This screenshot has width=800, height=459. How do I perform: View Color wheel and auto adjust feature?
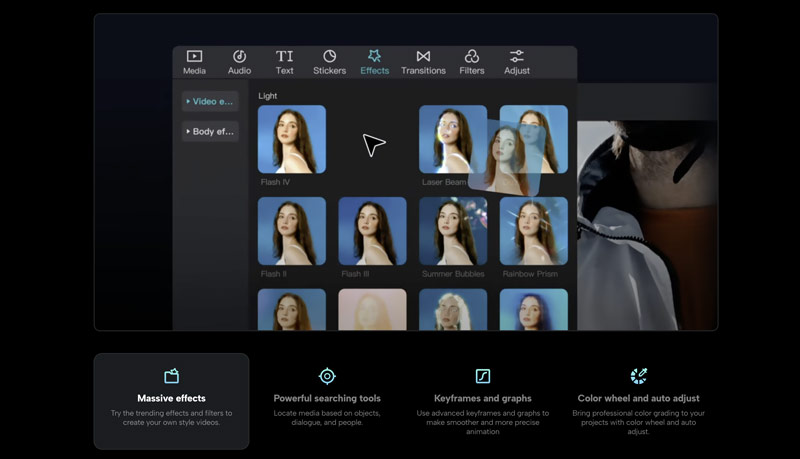point(638,400)
